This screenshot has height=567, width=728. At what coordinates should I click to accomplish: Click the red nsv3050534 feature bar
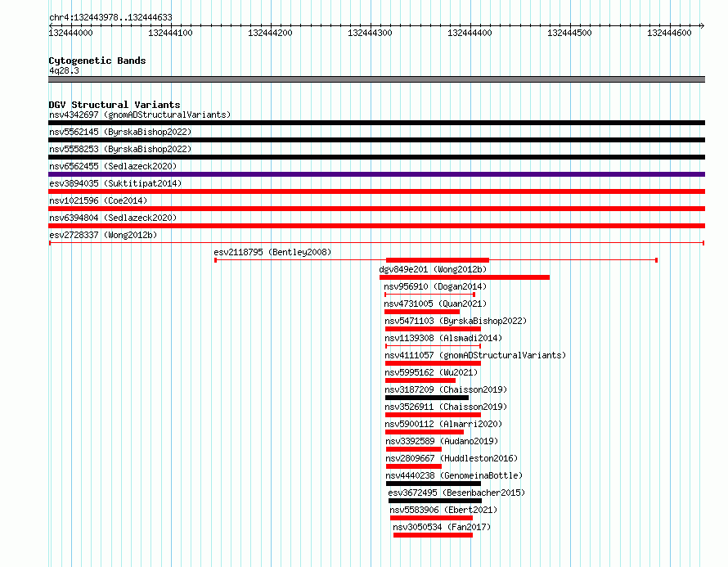click(433, 535)
